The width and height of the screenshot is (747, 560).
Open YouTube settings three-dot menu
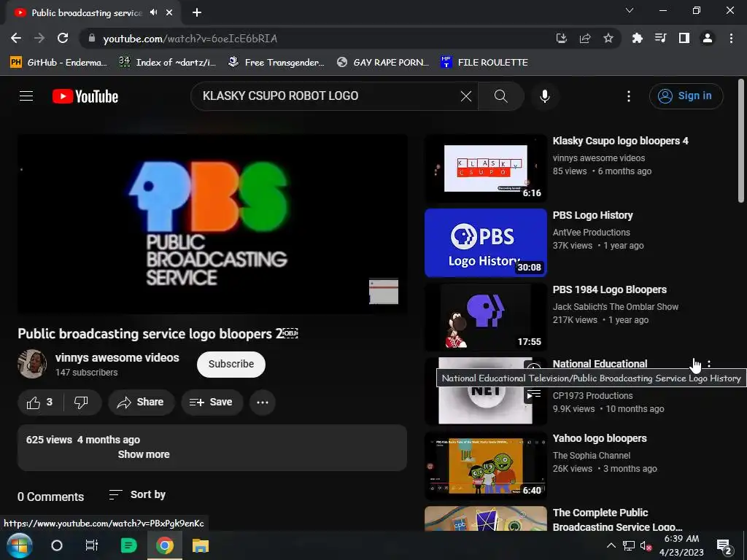628,96
